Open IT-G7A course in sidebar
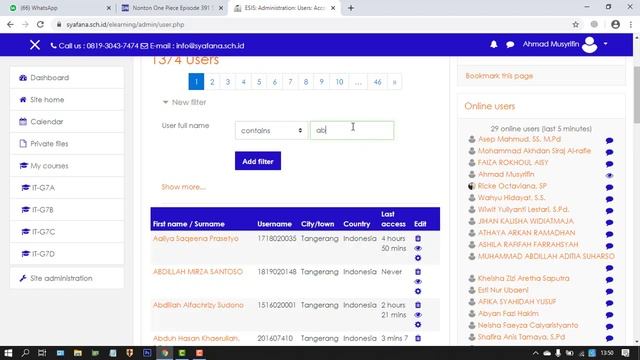Image resolution: width=640 pixels, height=360 pixels. (67, 188)
